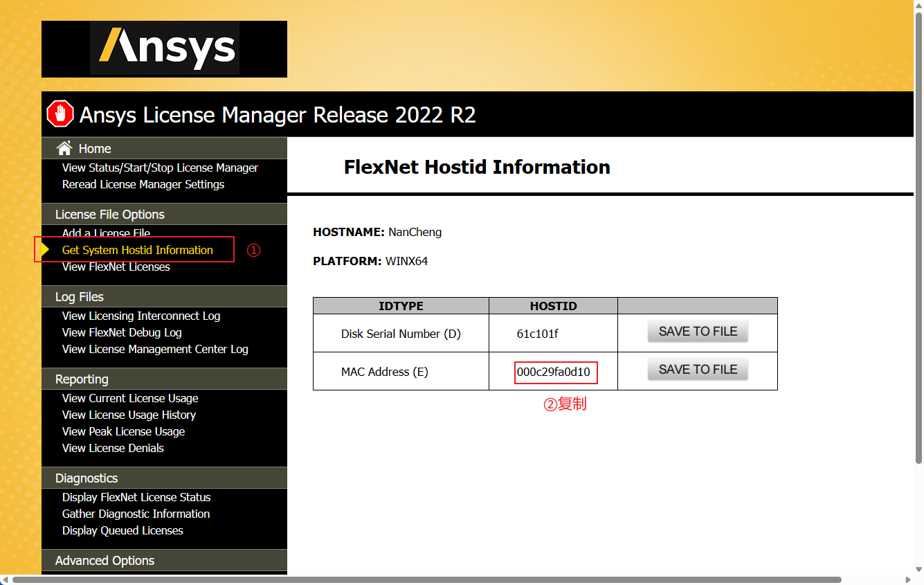The width and height of the screenshot is (924, 585).
Task: Open View FlexNet Debug Log
Action: tap(122, 332)
